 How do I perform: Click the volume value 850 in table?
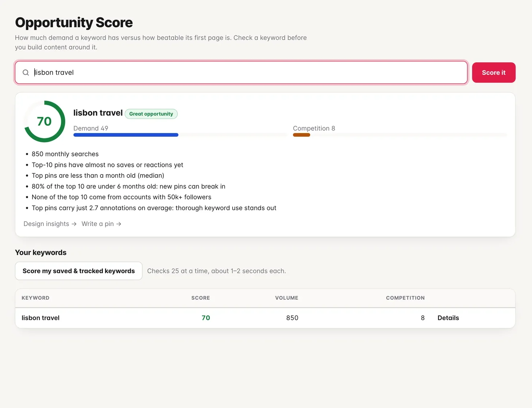(292, 318)
